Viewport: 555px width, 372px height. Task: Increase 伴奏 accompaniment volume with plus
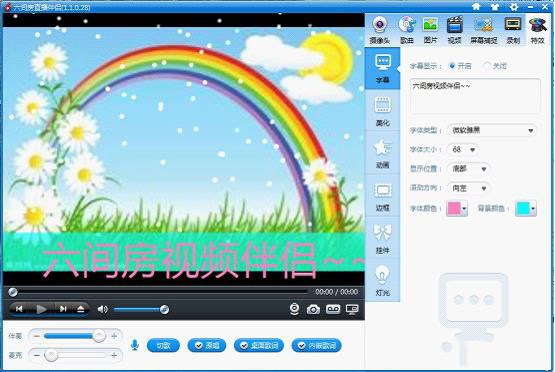pos(114,336)
